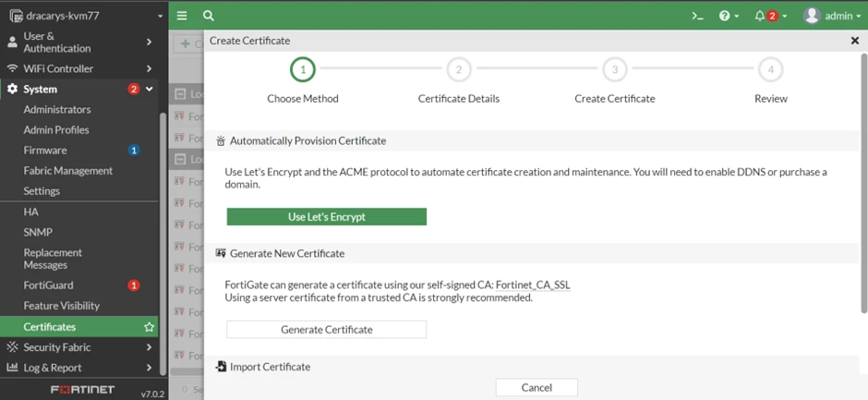Cancel the Create Certificate wizard

[536, 387]
